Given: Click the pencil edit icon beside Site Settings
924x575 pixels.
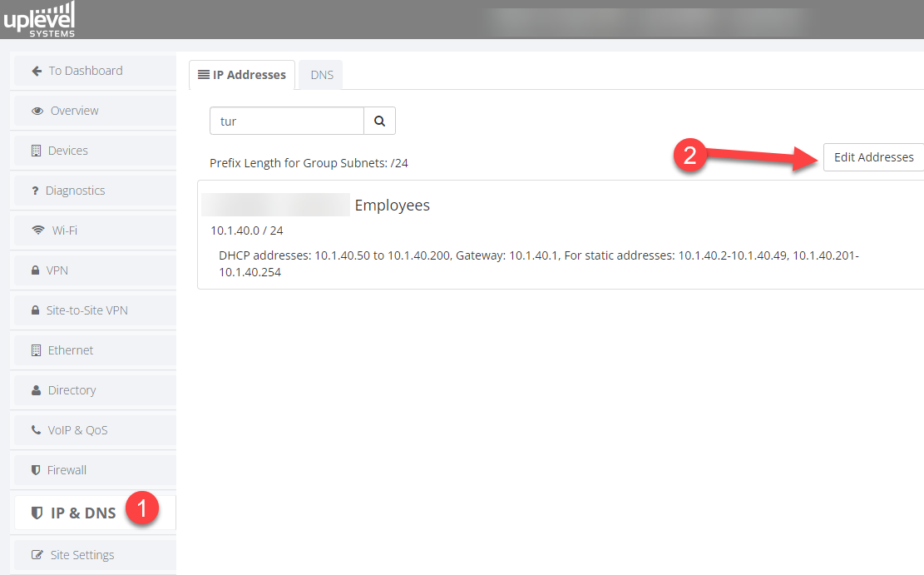Looking at the screenshot, I should coord(37,555).
